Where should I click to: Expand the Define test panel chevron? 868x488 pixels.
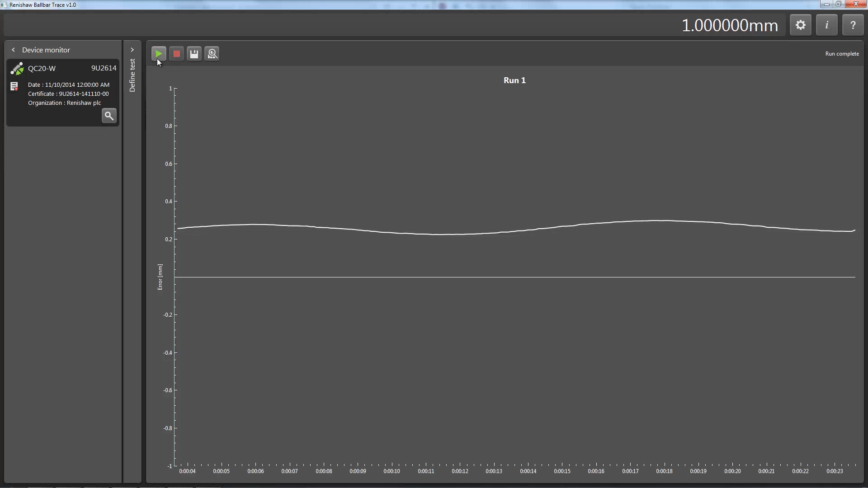132,50
